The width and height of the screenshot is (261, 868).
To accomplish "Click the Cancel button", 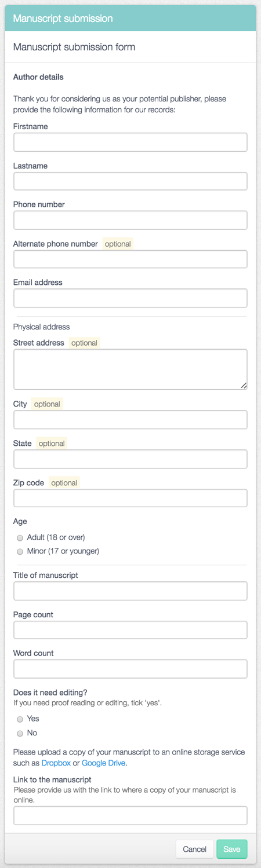I will [x=194, y=849].
